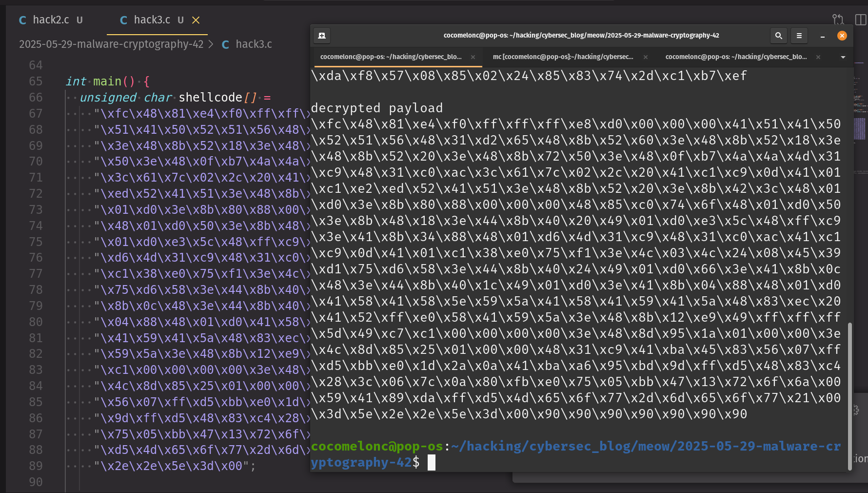The image size is (868, 493).
Task: Select the hack3.c editor tab
Action: click(x=152, y=20)
